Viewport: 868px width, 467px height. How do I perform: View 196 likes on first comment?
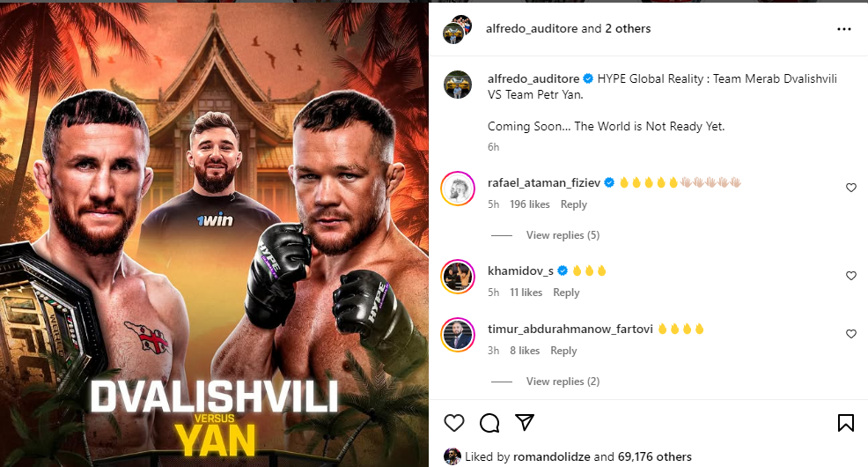click(x=529, y=204)
